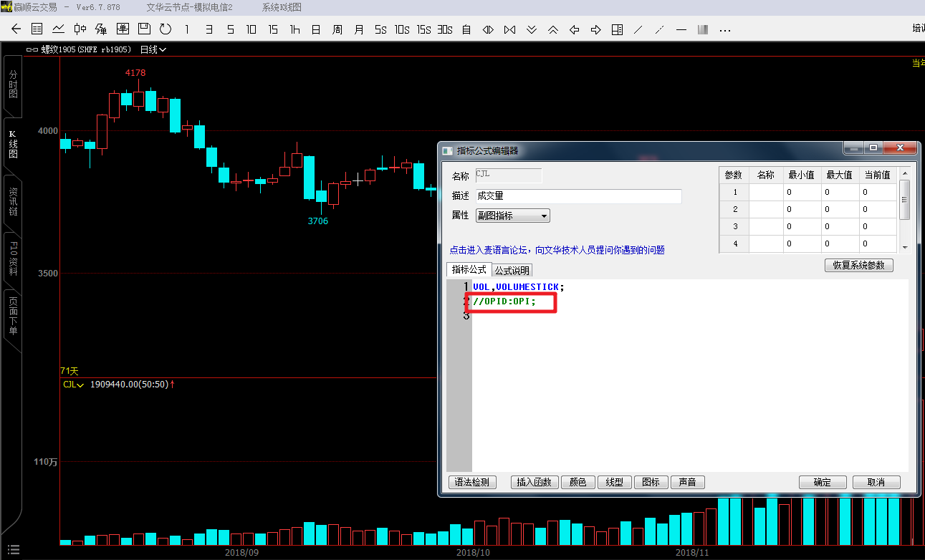Open the CJL indicator dropdown
925x560 pixels.
pos(73,385)
